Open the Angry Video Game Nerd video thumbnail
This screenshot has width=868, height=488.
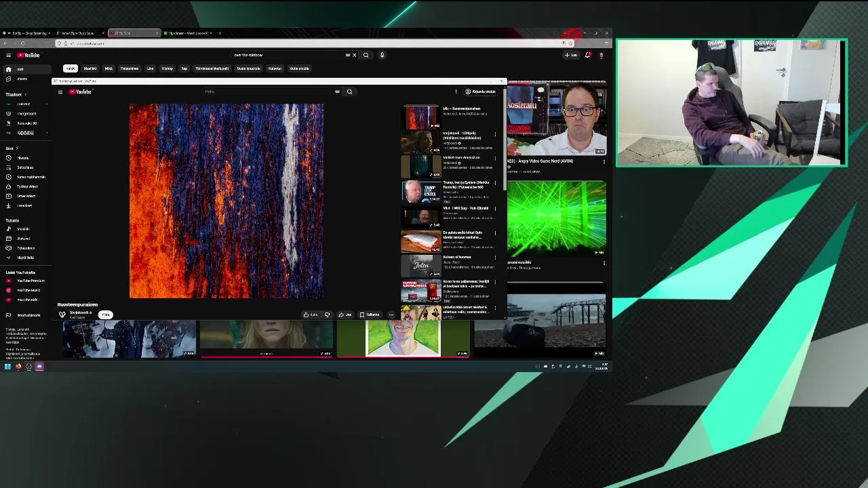pos(556,119)
